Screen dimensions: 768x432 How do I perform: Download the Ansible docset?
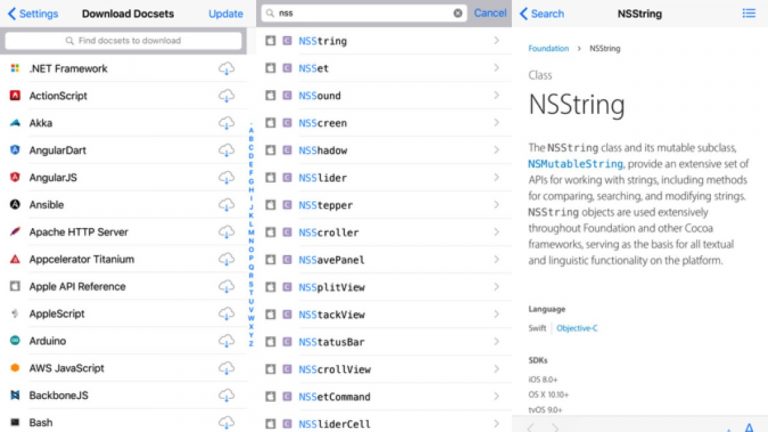pyautogui.click(x=226, y=205)
